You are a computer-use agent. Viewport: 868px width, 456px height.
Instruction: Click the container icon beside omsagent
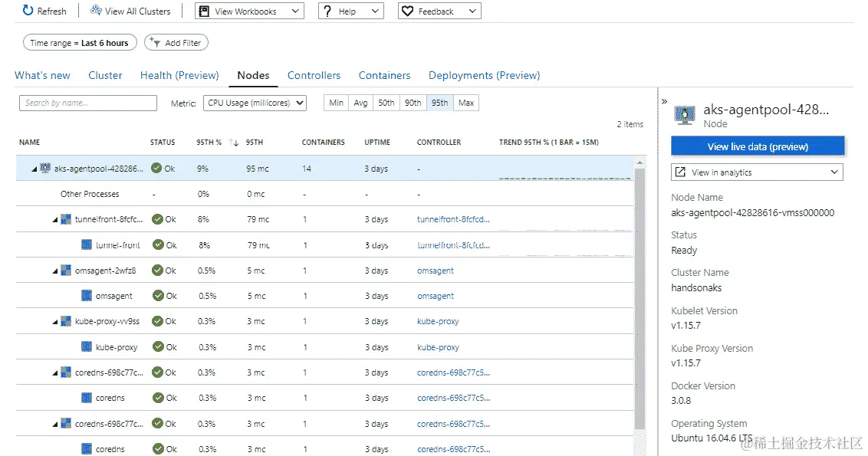(x=87, y=296)
